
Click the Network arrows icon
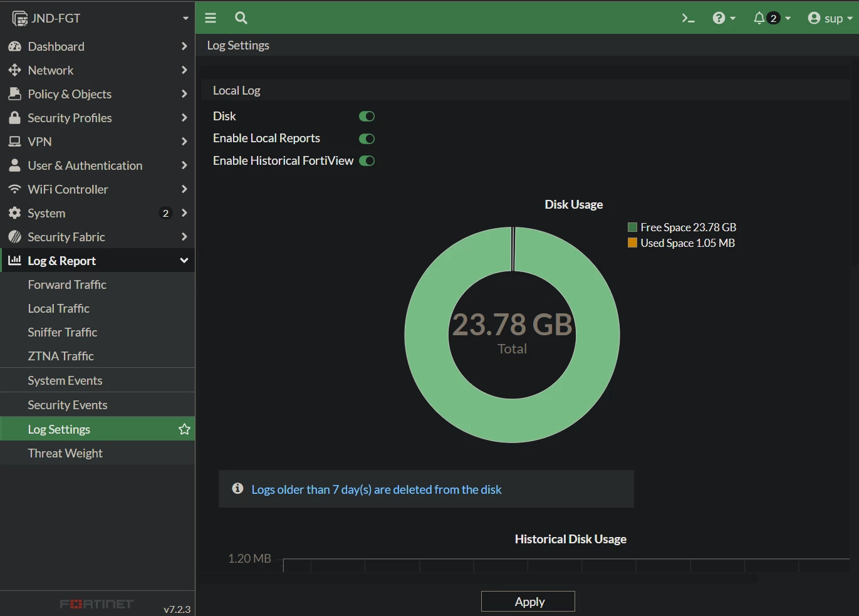click(x=14, y=70)
